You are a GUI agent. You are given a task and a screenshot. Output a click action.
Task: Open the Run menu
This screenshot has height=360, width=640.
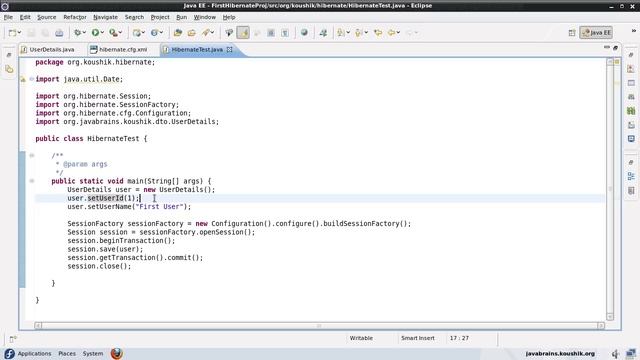(x=182, y=17)
